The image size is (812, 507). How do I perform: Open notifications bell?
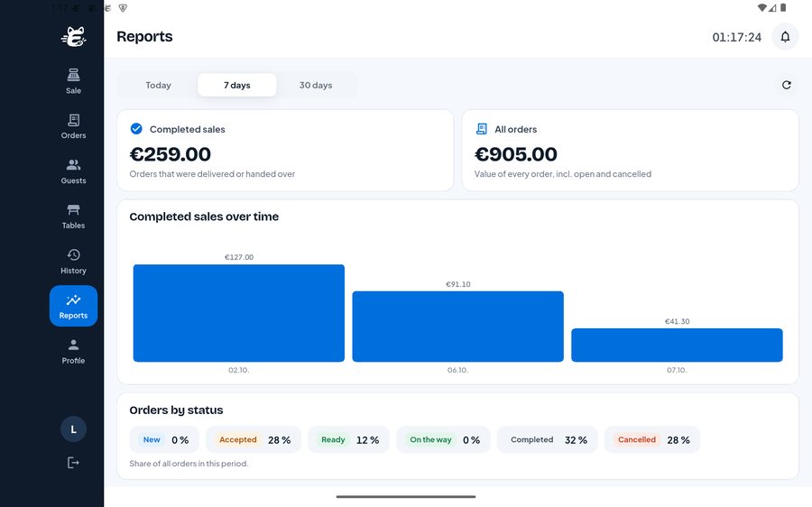(785, 37)
